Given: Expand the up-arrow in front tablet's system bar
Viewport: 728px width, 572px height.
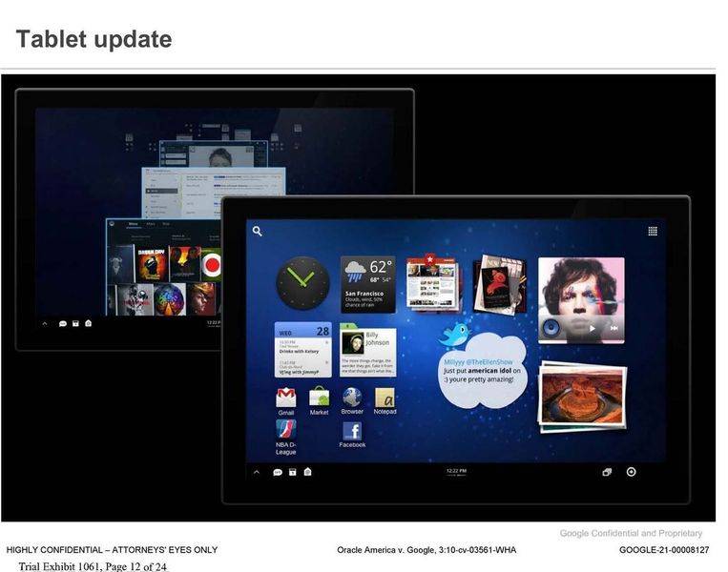Looking at the screenshot, I should [260, 472].
